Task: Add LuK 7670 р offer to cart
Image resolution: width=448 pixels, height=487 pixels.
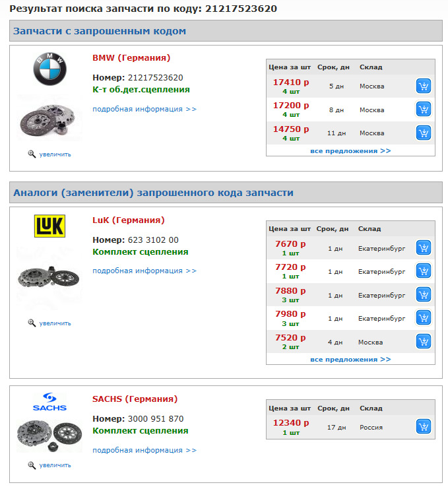Action: click(424, 247)
